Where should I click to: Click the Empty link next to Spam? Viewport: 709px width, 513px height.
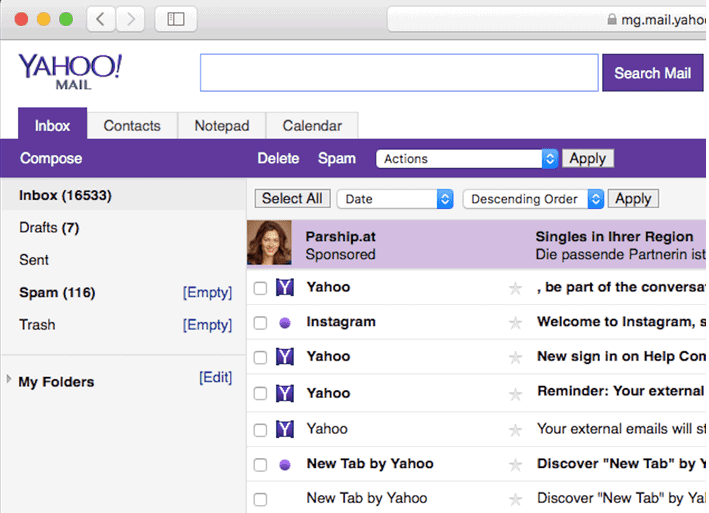tap(207, 293)
